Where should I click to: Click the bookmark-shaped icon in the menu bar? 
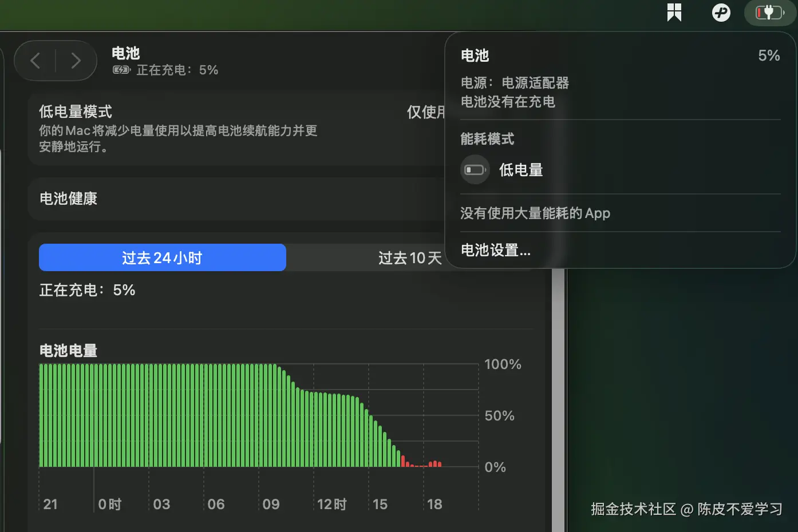(x=674, y=12)
